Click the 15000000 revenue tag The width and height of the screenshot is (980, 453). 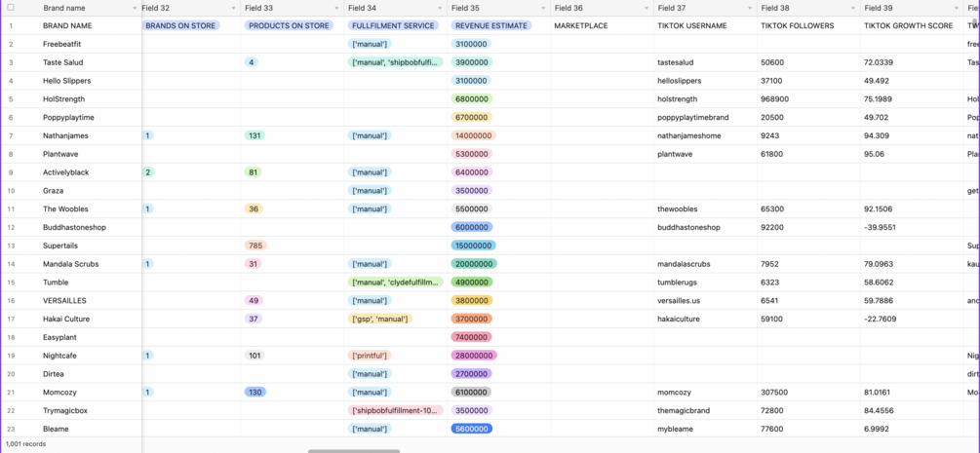click(x=474, y=245)
